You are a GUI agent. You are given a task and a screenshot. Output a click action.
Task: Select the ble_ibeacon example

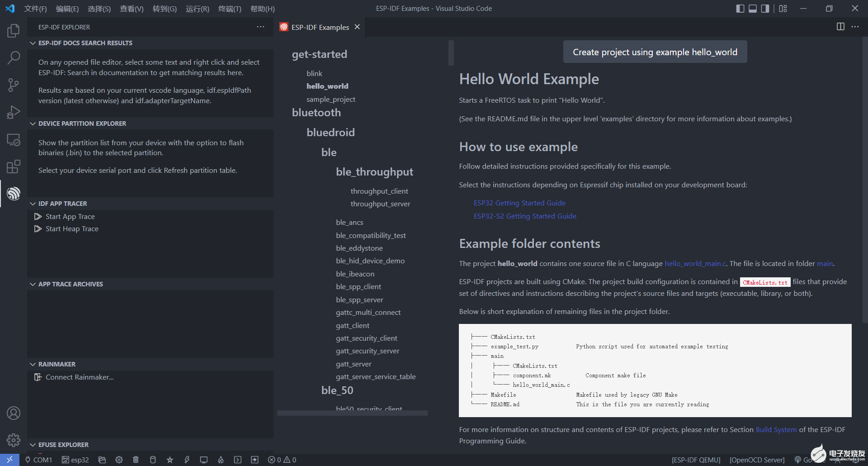click(355, 274)
